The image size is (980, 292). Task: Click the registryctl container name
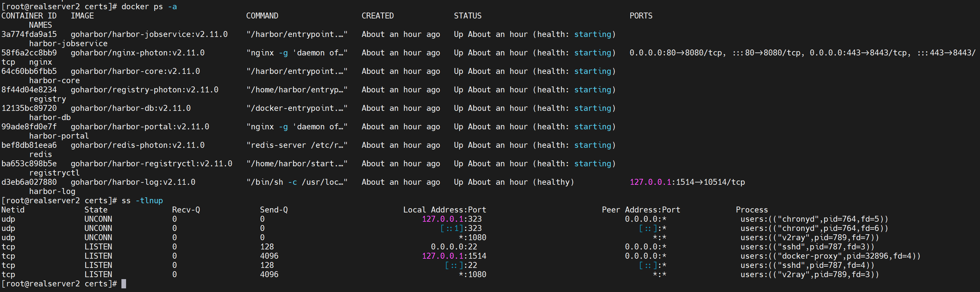tap(54, 173)
